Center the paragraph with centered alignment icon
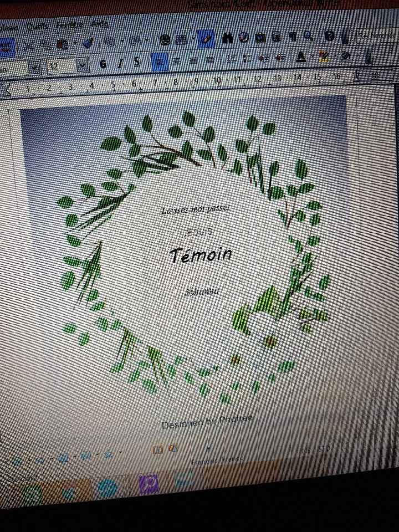The width and height of the screenshot is (399, 532). [x=177, y=60]
